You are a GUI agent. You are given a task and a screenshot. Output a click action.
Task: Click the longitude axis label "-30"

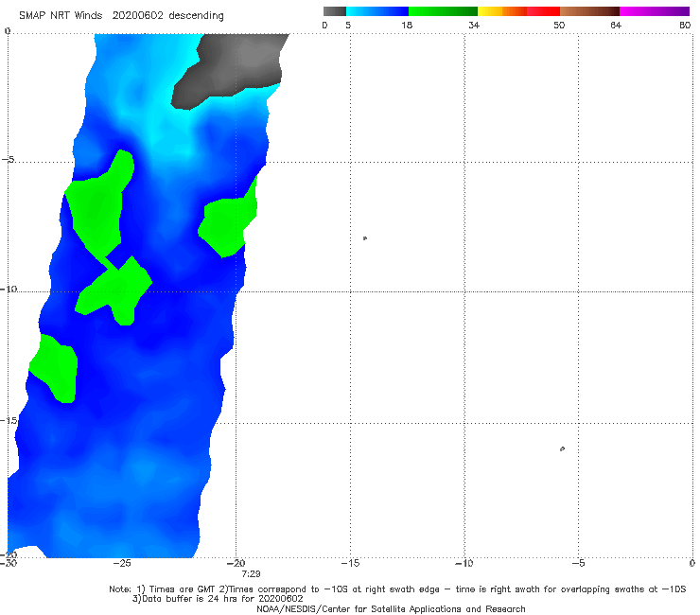click(9, 564)
